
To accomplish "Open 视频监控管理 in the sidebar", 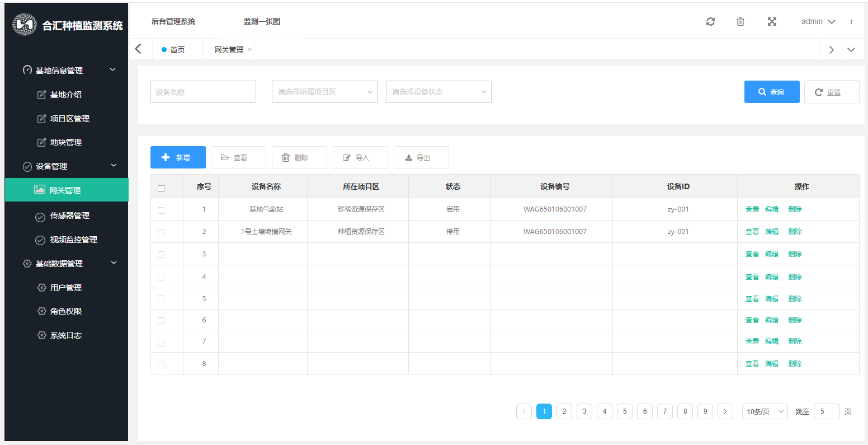I will [x=73, y=240].
